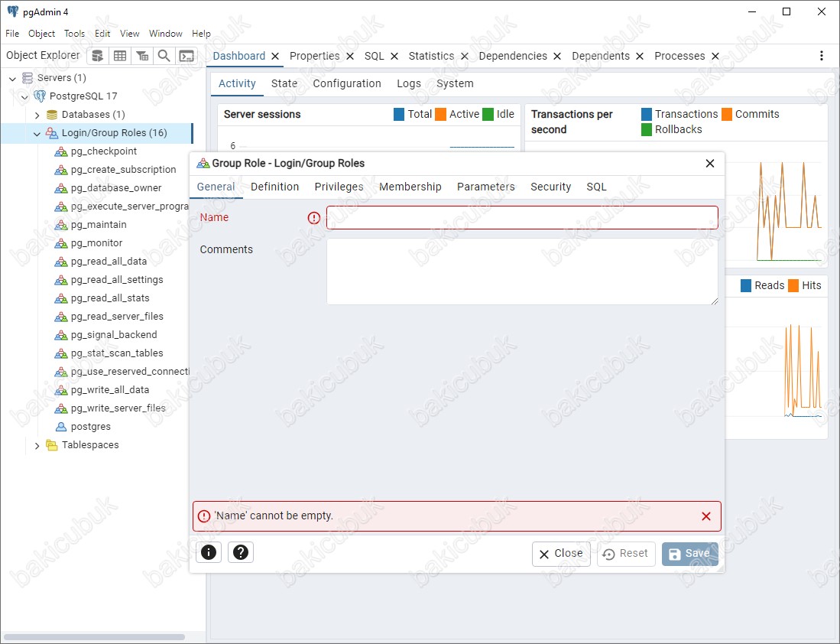This screenshot has height=644, width=840.
Task: Expand the Tablespaces node
Action: pyautogui.click(x=37, y=446)
